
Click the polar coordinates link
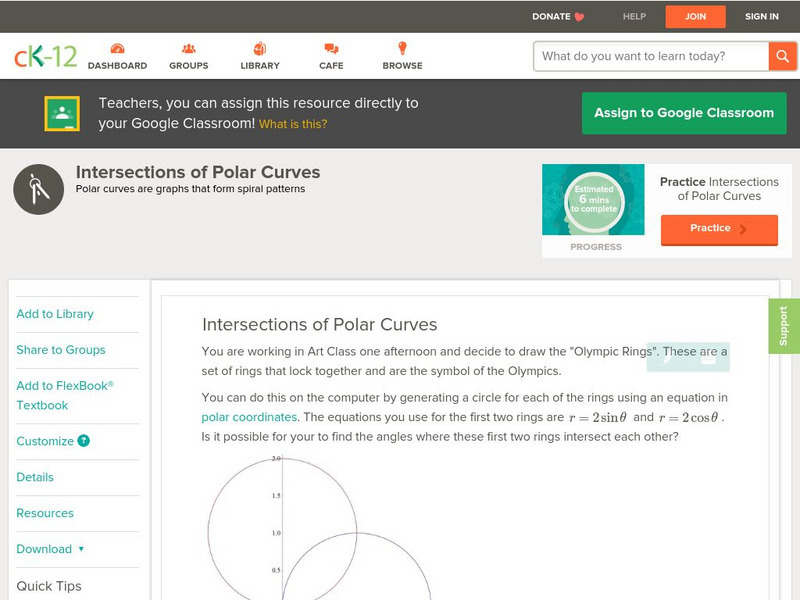(x=249, y=417)
